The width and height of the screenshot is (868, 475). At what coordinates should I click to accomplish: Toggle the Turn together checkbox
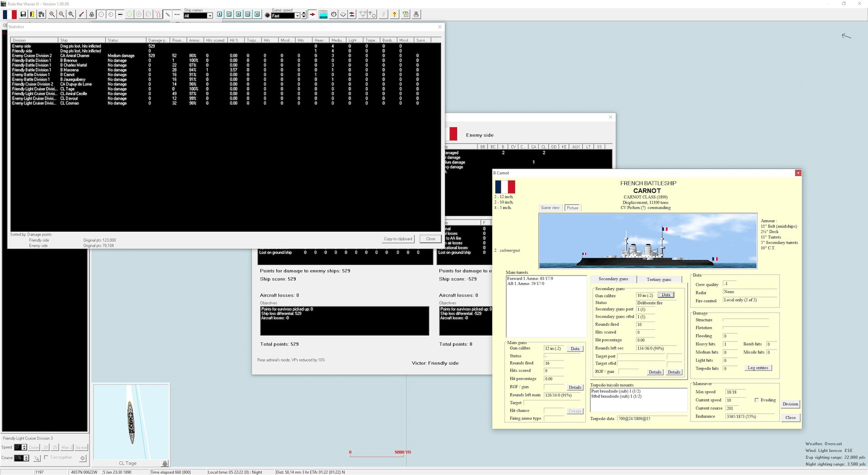(x=46, y=457)
